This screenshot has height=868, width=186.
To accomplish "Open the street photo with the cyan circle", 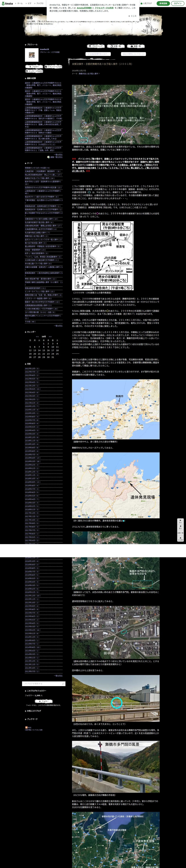I will coord(116,698).
